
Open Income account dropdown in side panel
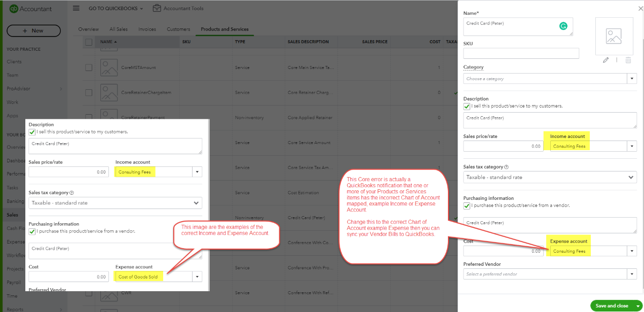click(x=632, y=146)
